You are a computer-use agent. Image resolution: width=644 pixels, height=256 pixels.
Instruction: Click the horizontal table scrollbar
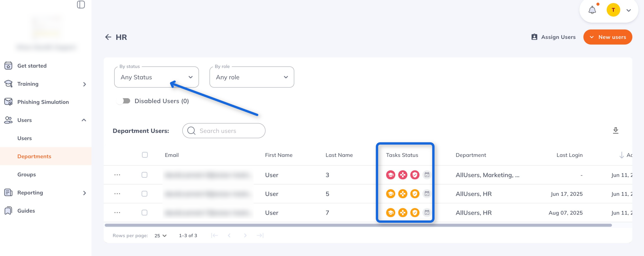coord(358,225)
